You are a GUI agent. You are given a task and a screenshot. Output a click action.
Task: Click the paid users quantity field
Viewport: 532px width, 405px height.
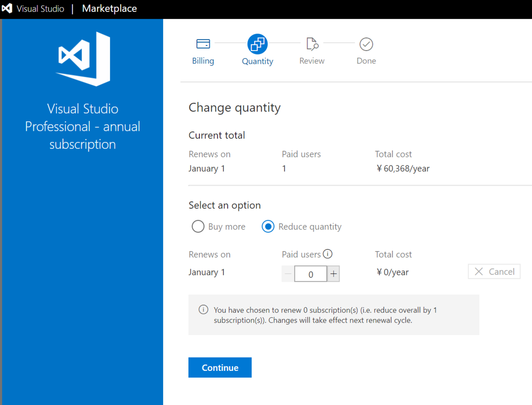click(x=311, y=274)
